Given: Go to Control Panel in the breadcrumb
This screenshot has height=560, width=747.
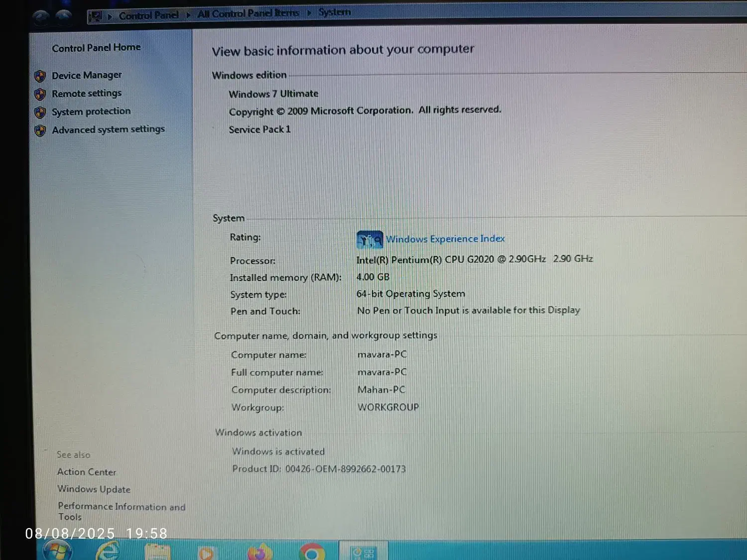Looking at the screenshot, I should pyautogui.click(x=148, y=15).
